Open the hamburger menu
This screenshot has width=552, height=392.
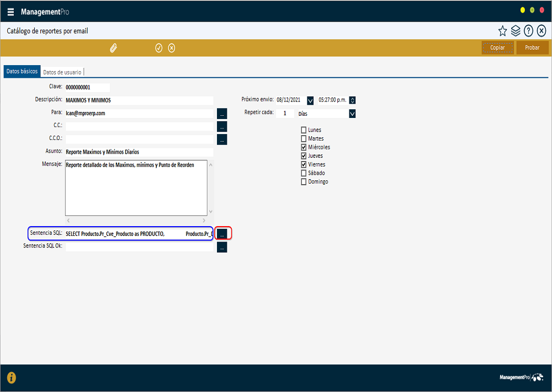point(11,12)
